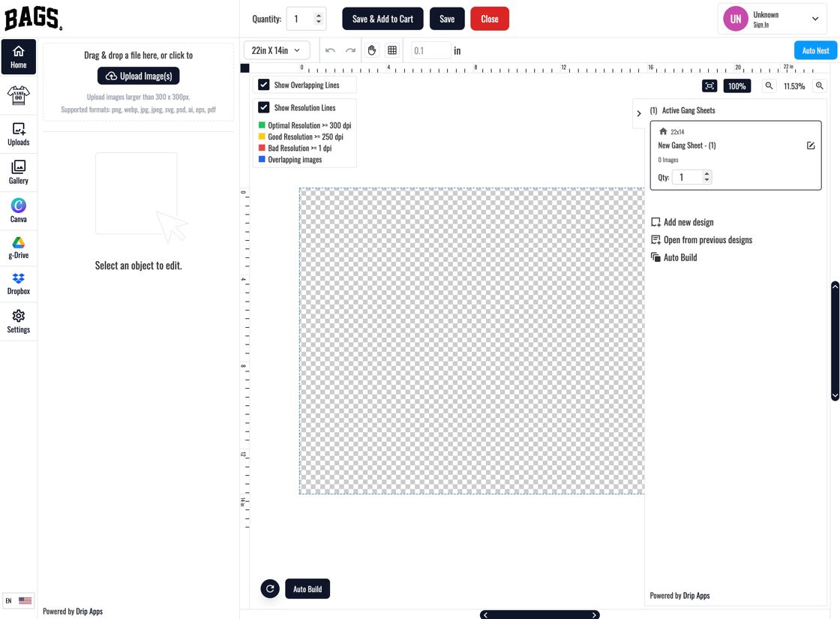Image resolution: width=840 pixels, height=619 pixels.
Task: Click the red Close button
Action: coord(490,19)
